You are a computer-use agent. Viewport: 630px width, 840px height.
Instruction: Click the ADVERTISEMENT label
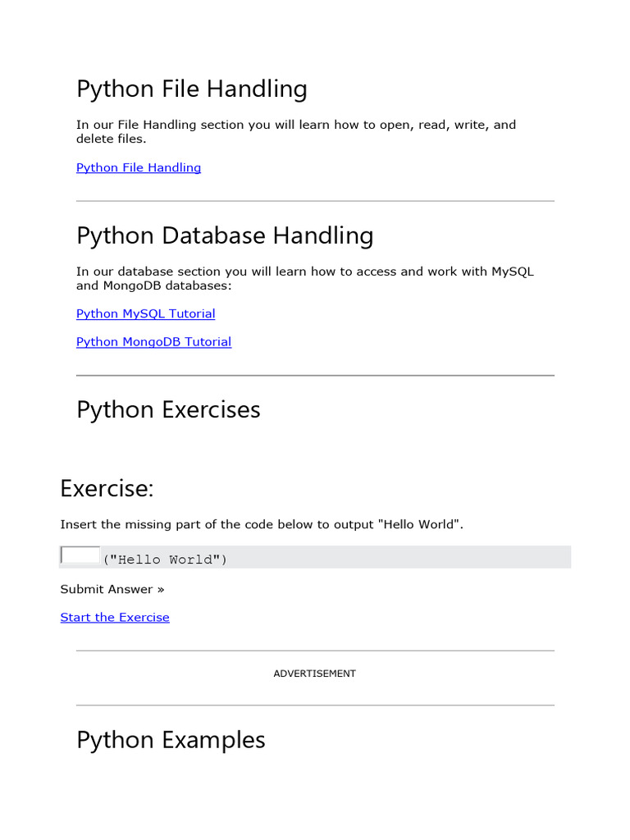click(x=314, y=673)
